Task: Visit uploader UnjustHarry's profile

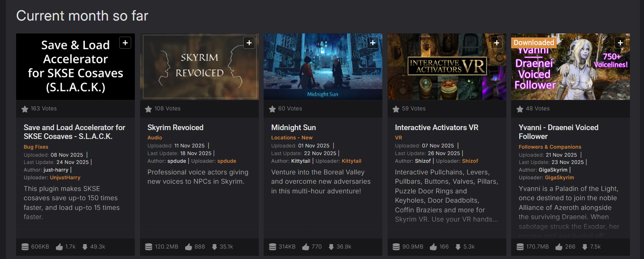Action: coord(65,178)
